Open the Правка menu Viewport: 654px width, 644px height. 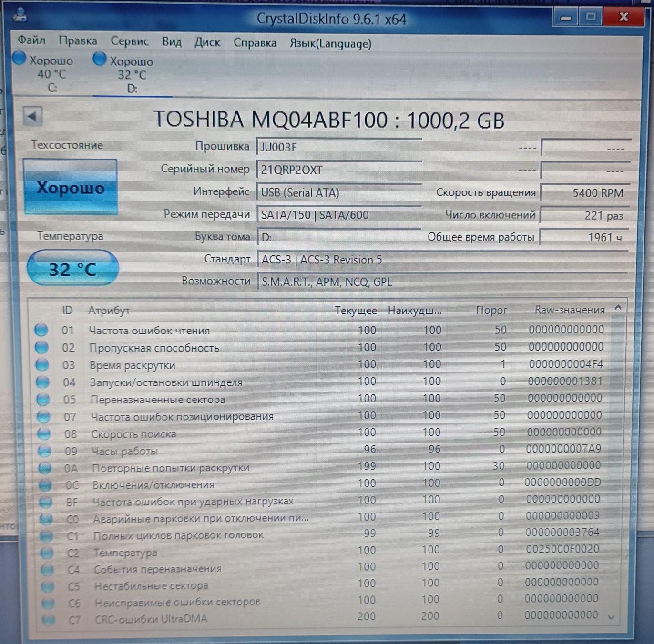[x=78, y=41]
